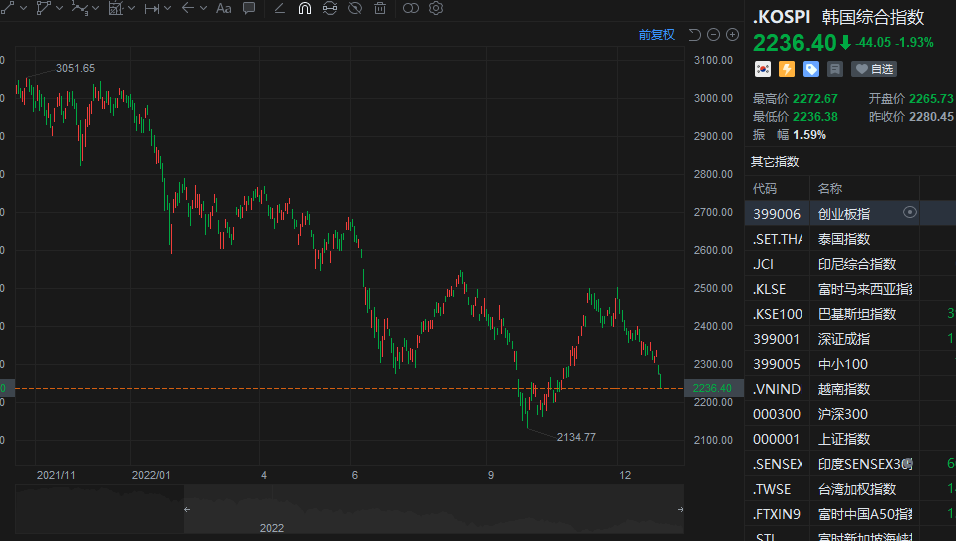Select the comment bubble annotation tool
The image size is (956, 541).
pyautogui.click(x=249, y=8)
